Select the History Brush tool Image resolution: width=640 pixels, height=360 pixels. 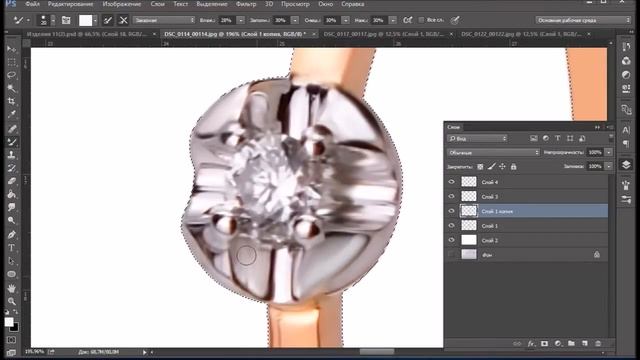pos(11,168)
